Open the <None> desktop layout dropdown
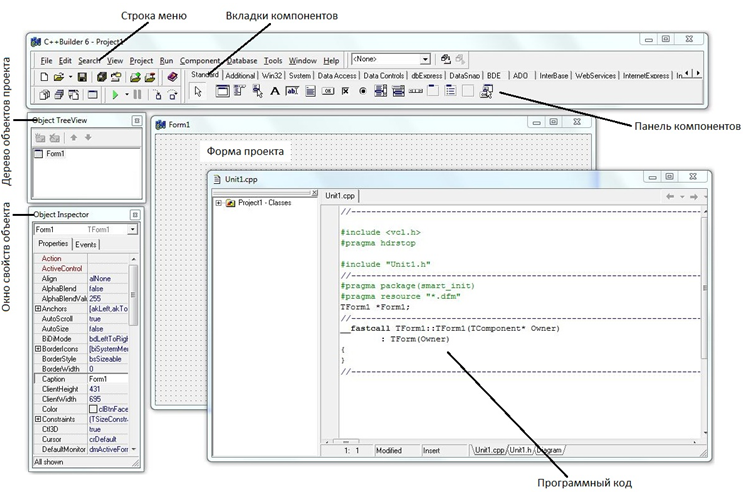This screenshot has height=492, width=743. click(425, 59)
